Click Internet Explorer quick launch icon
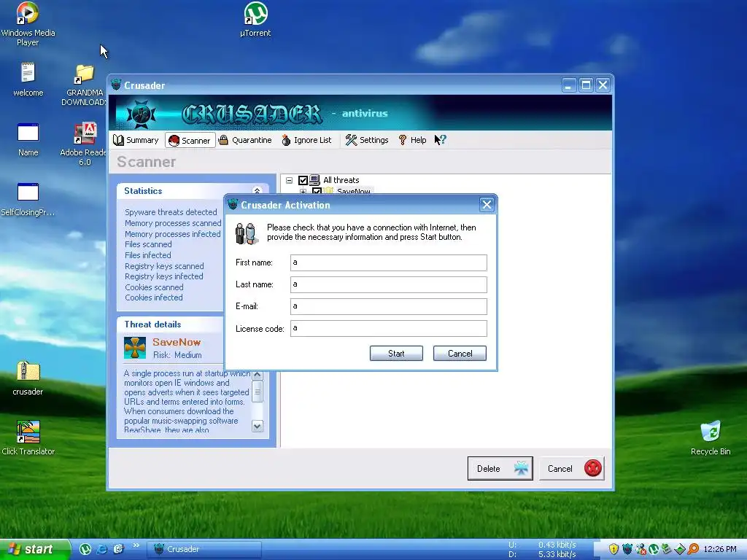The image size is (747, 560). 102,549
